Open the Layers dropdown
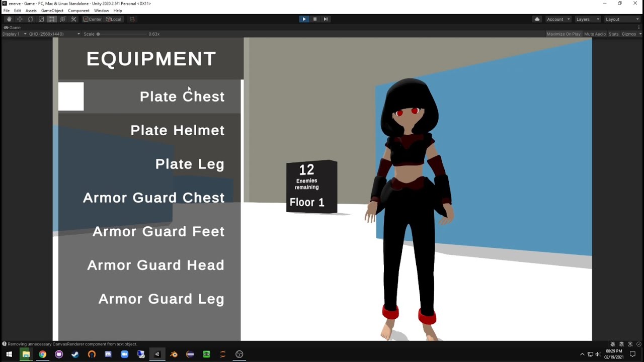Screen dimensions: 644x362 click(x=588, y=19)
